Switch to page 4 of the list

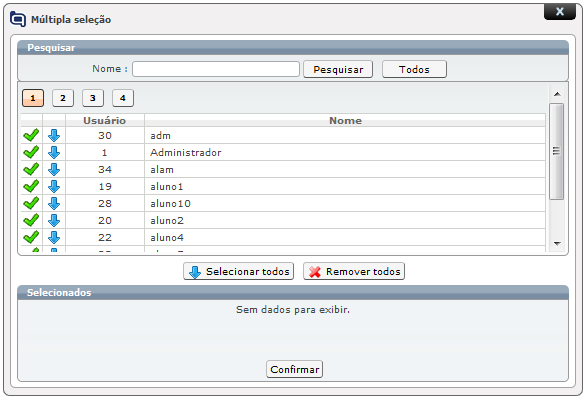pos(123,98)
